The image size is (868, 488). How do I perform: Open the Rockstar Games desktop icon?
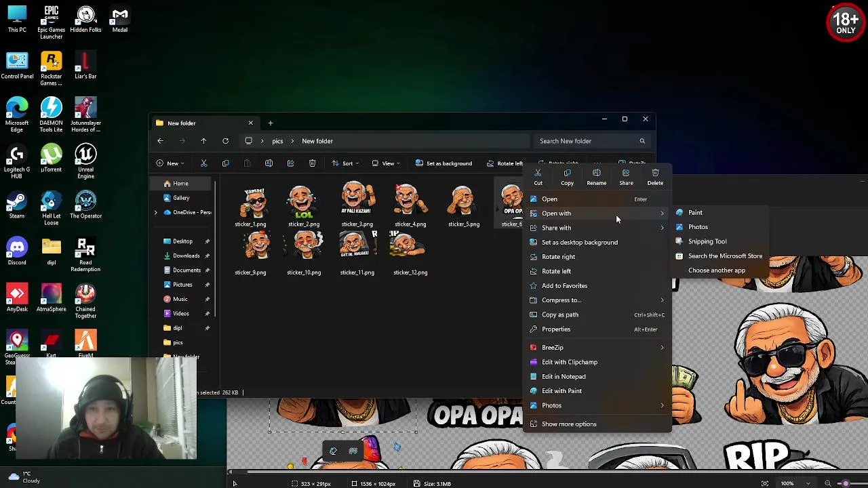(x=51, y=68)
